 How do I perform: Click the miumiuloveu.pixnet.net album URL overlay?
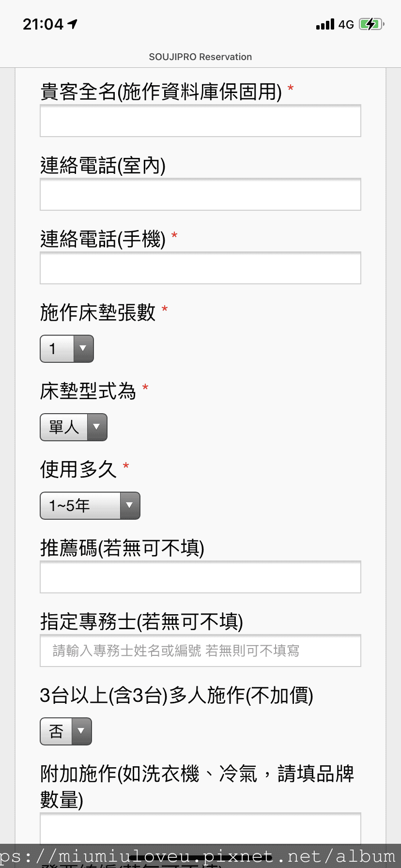[200, 856]
